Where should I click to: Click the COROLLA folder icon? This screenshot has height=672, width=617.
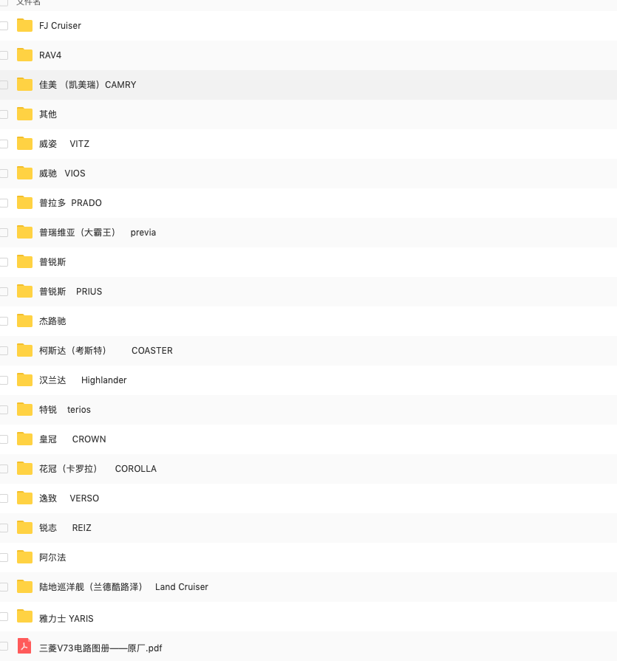24,469
